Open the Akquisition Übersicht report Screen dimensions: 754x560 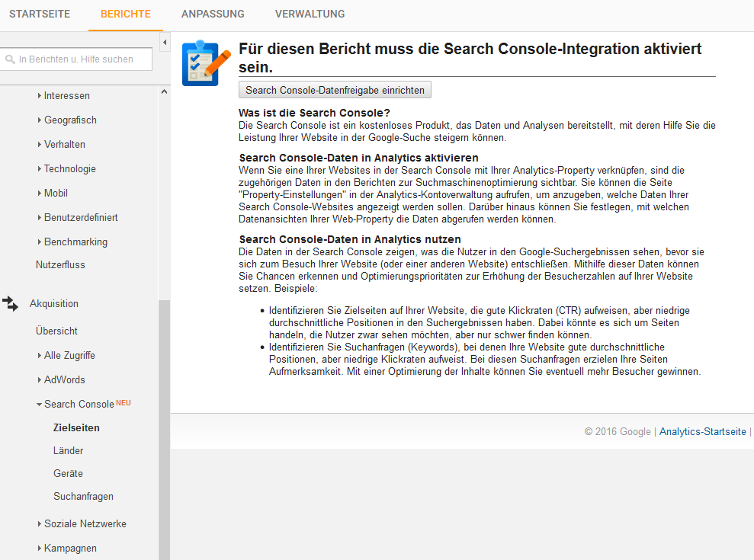click(56, 331)
